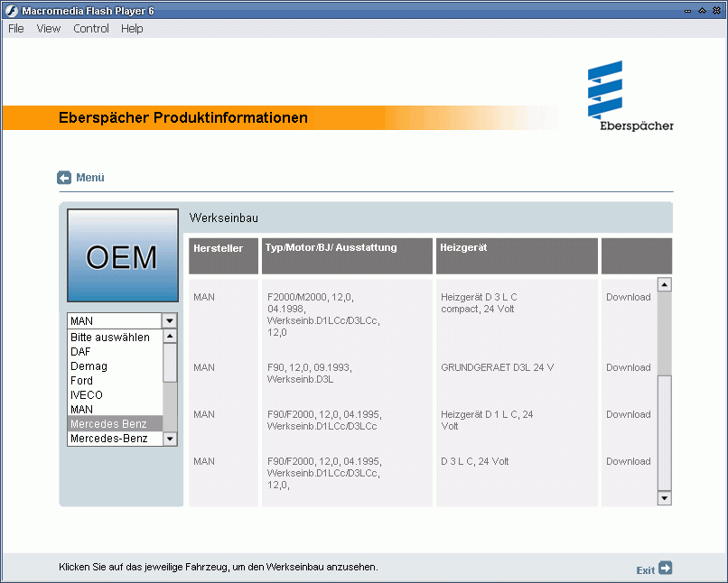
Task: Download the F2000/M2000 Heizgerät D 3 L C entry
Action: (628, 297)
